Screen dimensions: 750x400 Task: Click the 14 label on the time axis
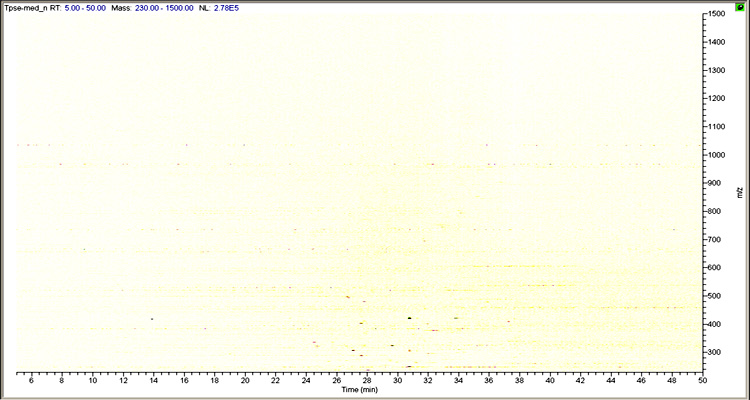click(x=154, y=380)
